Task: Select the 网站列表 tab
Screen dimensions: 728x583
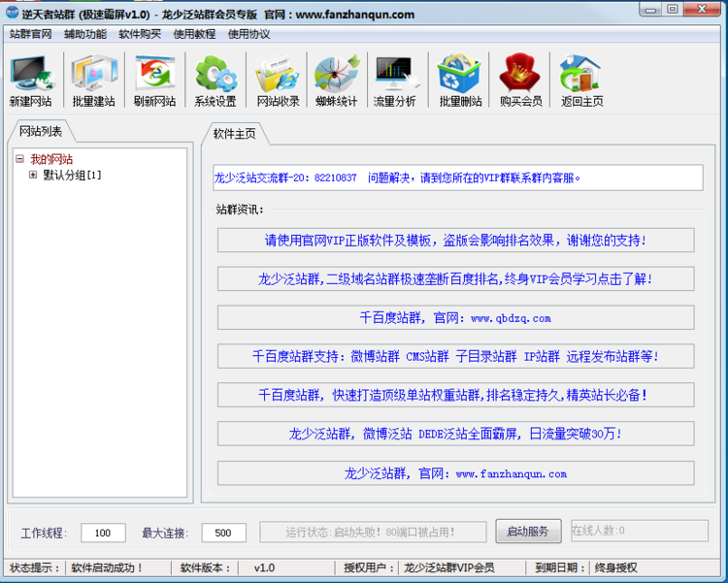Action: [x=41, y=131]
